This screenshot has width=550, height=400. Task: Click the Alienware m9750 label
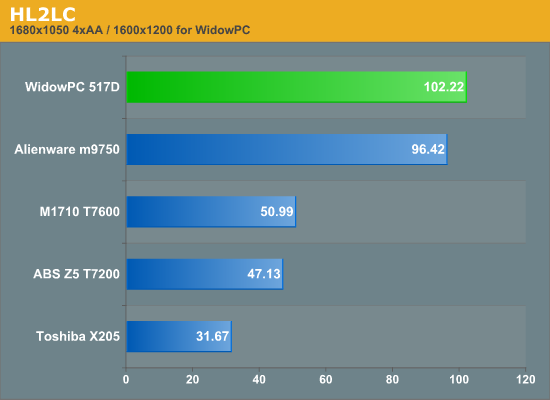(67, 149)
